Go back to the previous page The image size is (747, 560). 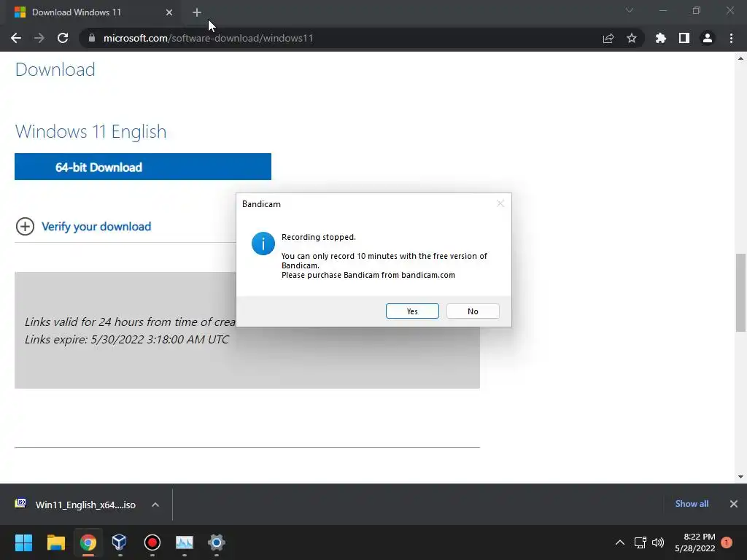(x=16, y=38)
